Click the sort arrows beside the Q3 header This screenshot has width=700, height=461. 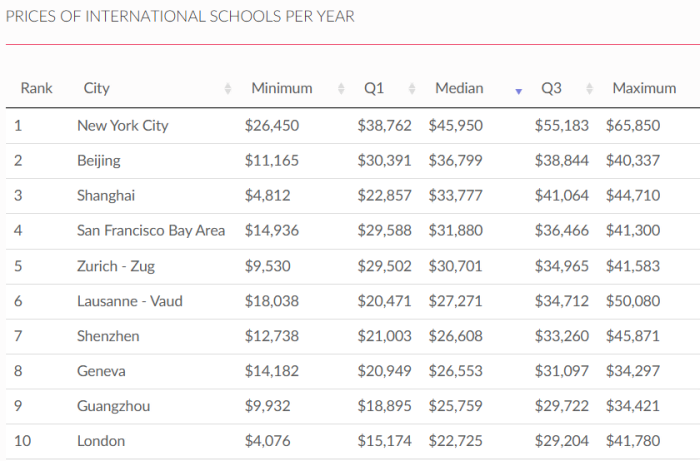(589, 89)
